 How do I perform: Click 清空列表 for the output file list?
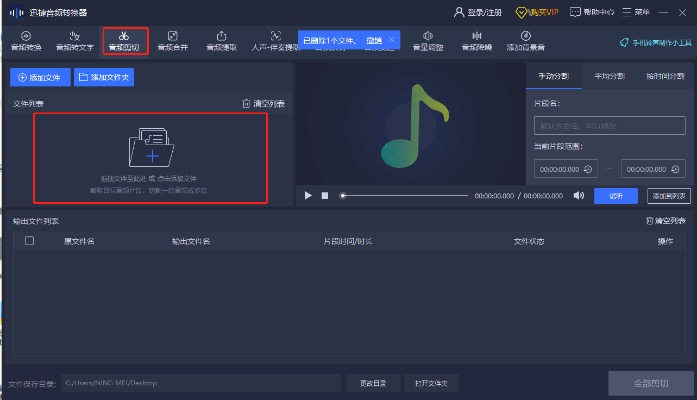665,221
